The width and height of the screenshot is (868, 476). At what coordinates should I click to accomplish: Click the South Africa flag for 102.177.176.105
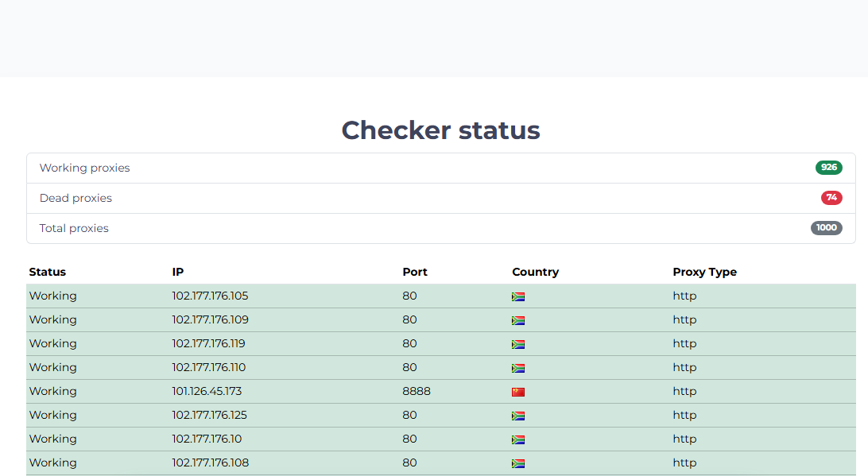coord(518,296)
